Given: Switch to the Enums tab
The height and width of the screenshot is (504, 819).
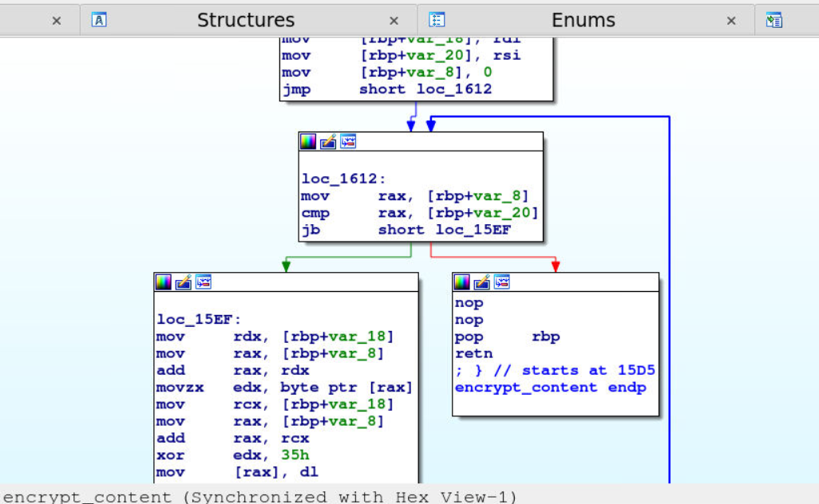Looking at the screenshot, I should tap(584, 21).
